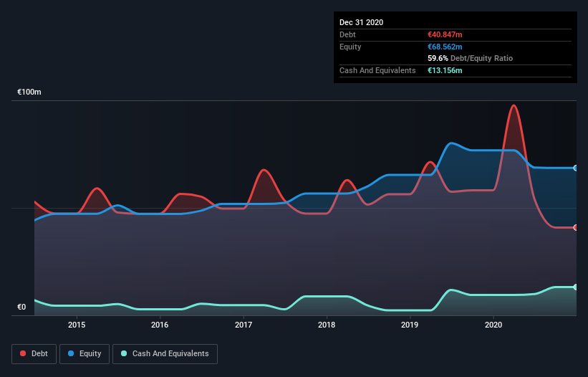
Task: Click the teal Cash And Equivalents legend dot
Action: [124, 353]
